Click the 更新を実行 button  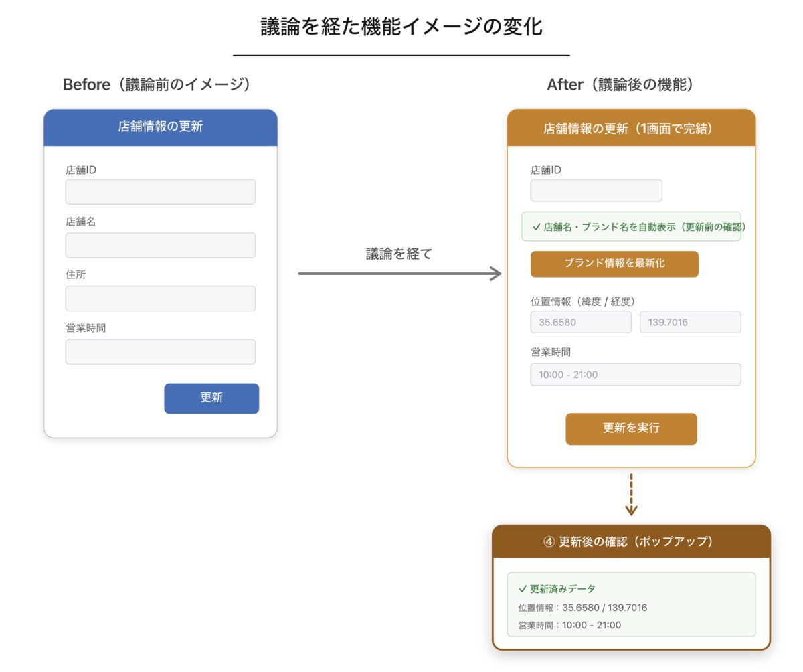[631, 429]
